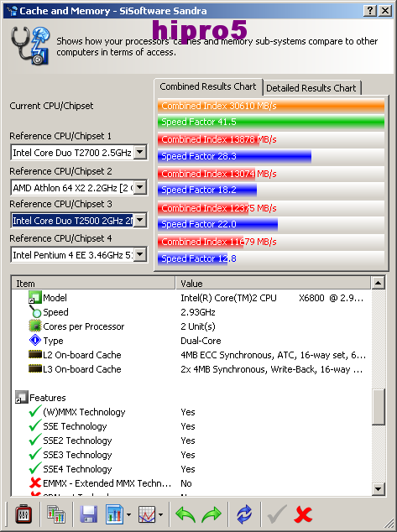Click the 2 Unit(s) value

click(198, 326)
